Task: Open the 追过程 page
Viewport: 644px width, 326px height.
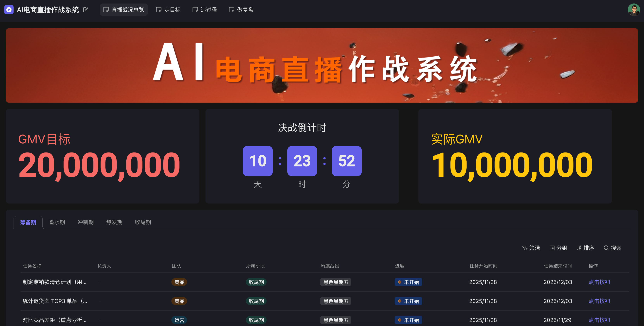Action: click(x=205, y=10)
